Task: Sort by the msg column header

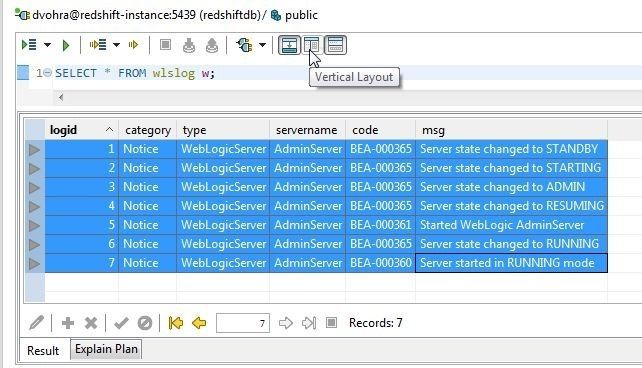Action: click(x=511, y=130)
